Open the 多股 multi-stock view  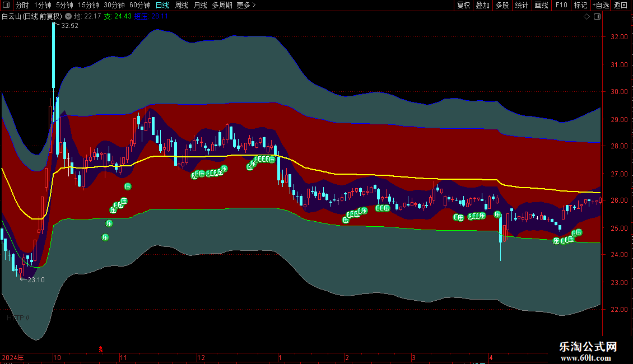pyautogui.click(x=502, y=5)
